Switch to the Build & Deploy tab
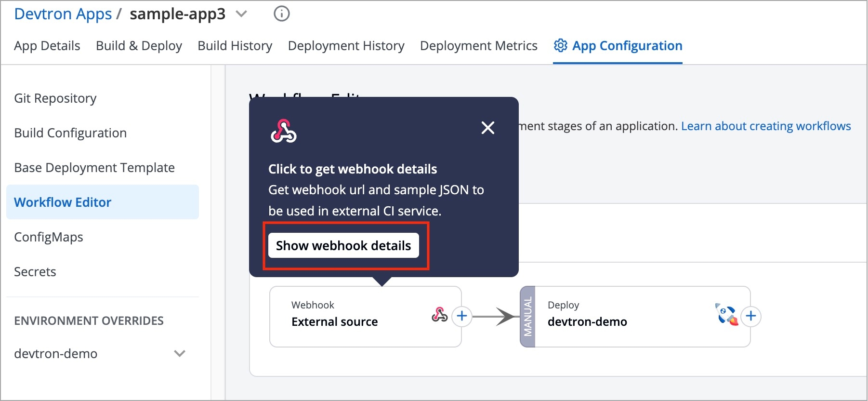The width and height of the screenshot is (868, 401). pos(139,46)
